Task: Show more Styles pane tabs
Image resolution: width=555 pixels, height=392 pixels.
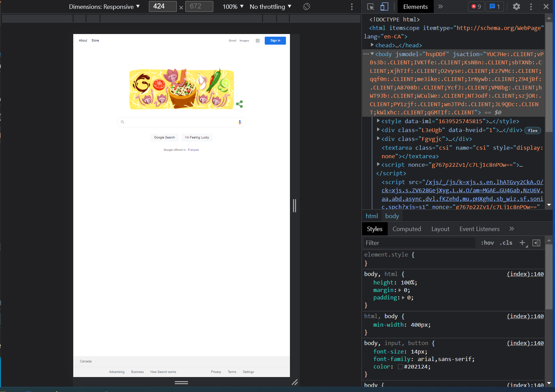Action: [x=511, y=229]
